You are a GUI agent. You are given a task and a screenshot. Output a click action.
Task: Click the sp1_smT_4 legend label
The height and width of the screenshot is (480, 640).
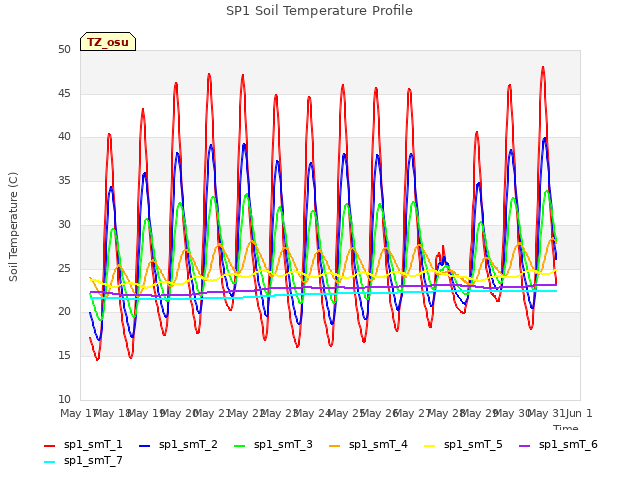coord(378,444)
